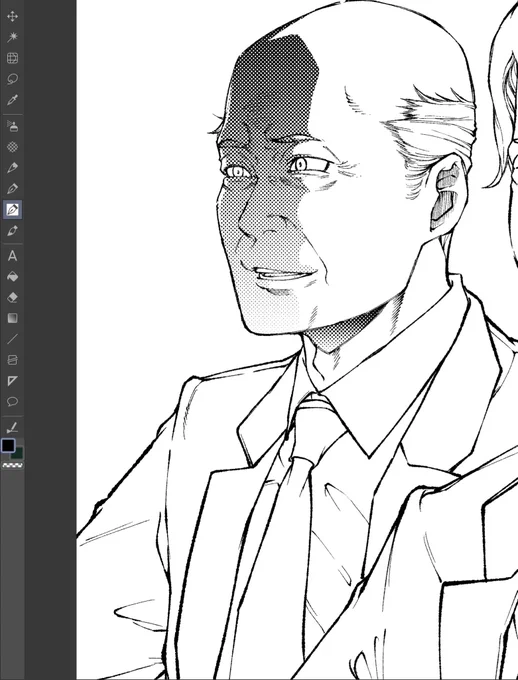This screenshot has width=518, height=680.
Task: Select the Gradient tool
Action: tap(12, 318)
